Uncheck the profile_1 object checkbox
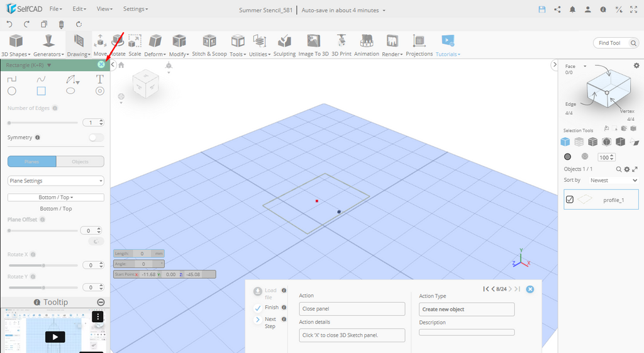Viewport: 644px width, 353px height. [x=570, y=199]
